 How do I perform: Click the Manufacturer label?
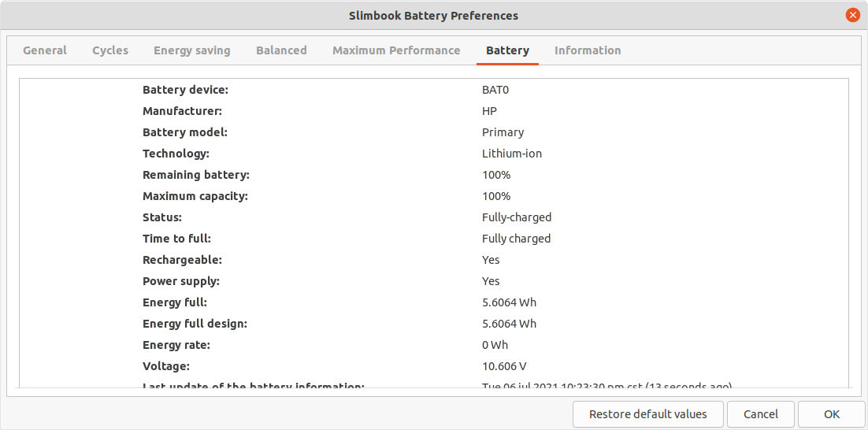coord(182,111)
